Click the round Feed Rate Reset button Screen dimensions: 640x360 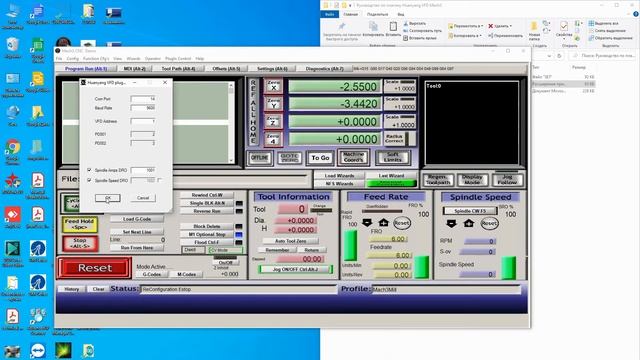pos(402,223)
